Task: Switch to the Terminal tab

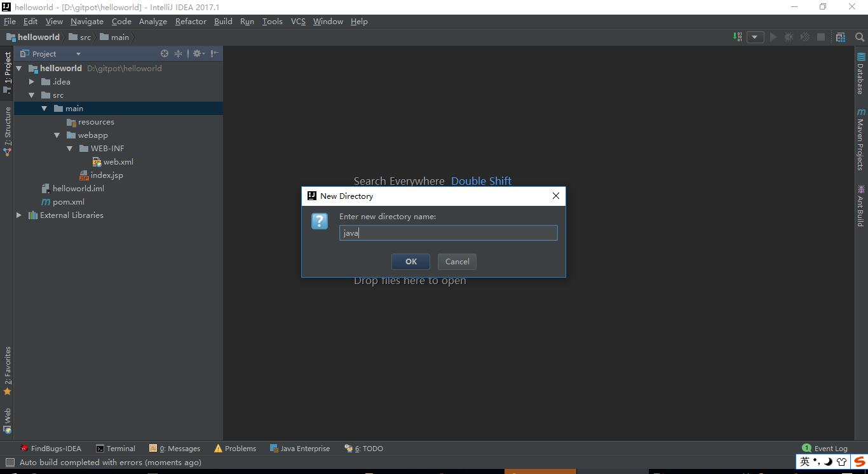Action: coord(116,449)
